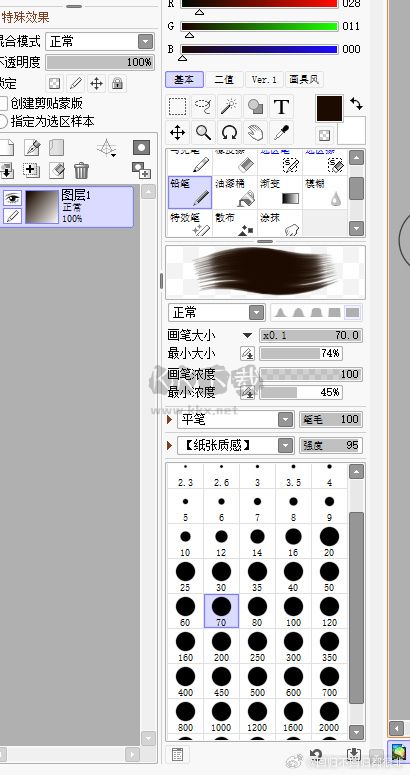
Task: Hide 图层1 using eye icon
Action: 12,198
